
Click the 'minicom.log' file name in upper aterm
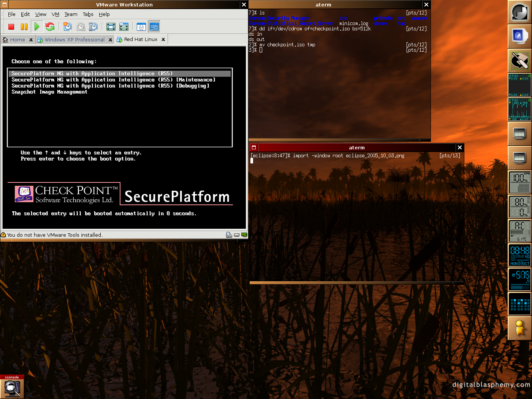(354, 24)
